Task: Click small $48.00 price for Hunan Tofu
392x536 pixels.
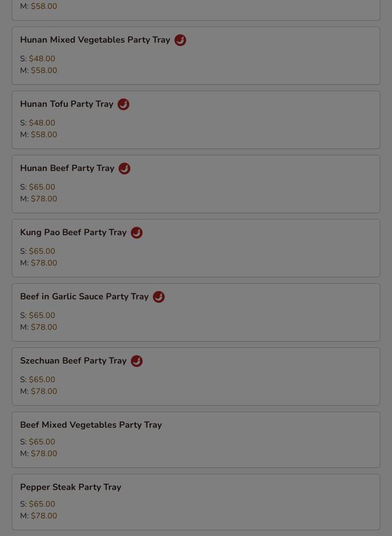Action: pyautogui.click(x=42, y=123)
